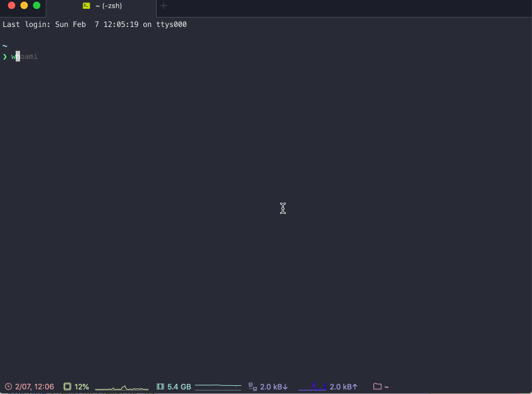Click the CPU usage sparkline graph
Image resolution: width=532 pixels, height=394 pixels.
point(122,386)
